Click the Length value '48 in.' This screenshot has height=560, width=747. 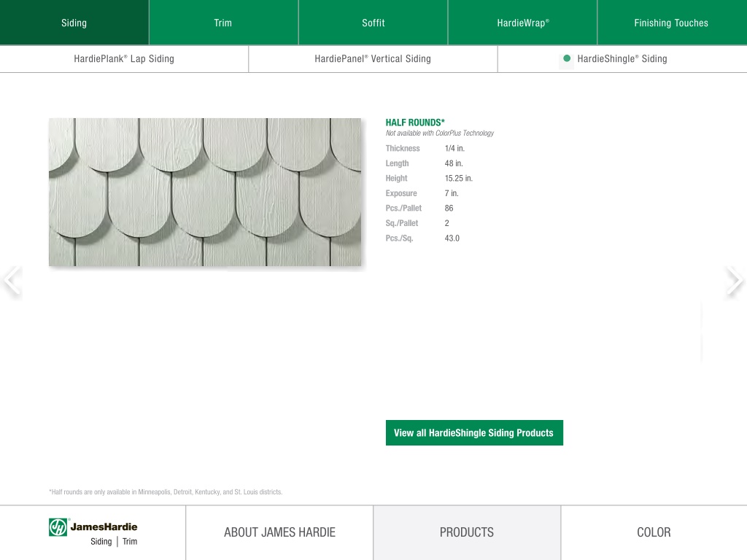click(x=454, y=163)
